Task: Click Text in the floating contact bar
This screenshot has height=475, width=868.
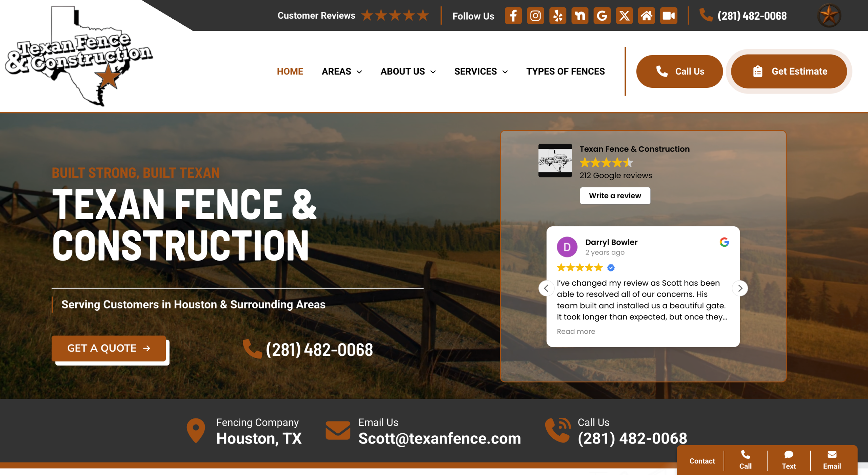Action: click(x=789, y=460)
